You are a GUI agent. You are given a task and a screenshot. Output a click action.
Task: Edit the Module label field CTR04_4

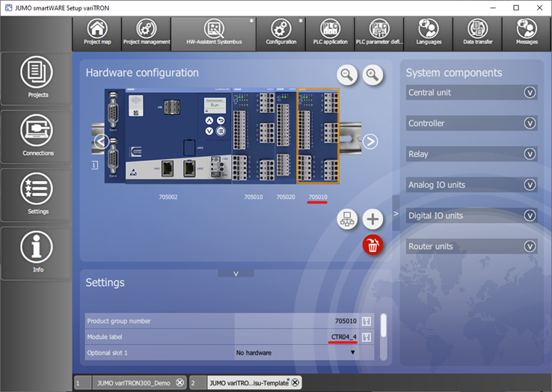tap(343, 337)
